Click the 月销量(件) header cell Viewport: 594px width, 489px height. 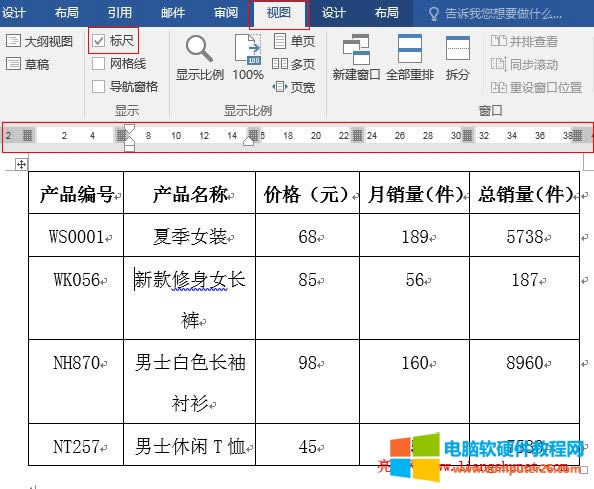[414, 193]
